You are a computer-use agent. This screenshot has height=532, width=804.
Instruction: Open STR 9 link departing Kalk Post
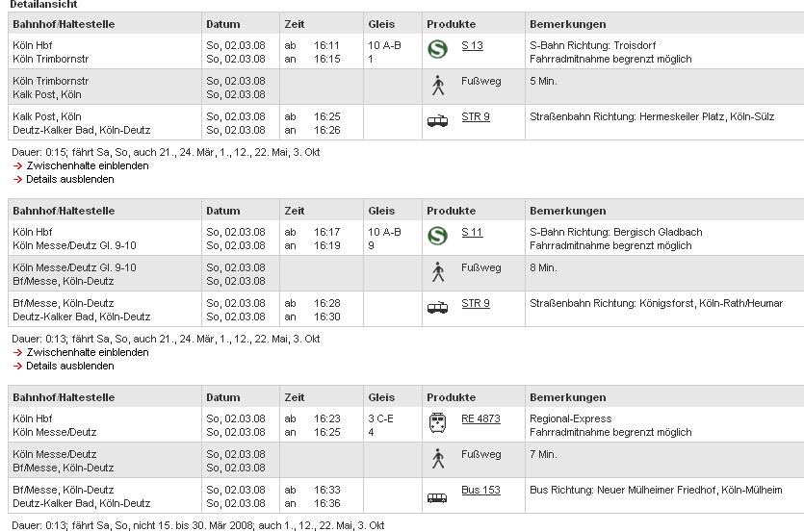[476, 116]
